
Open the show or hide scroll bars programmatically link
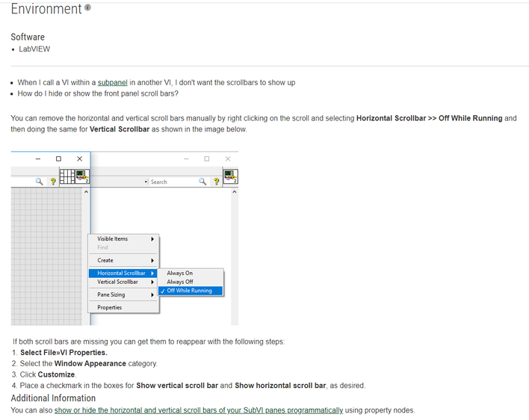coord(199,410)
